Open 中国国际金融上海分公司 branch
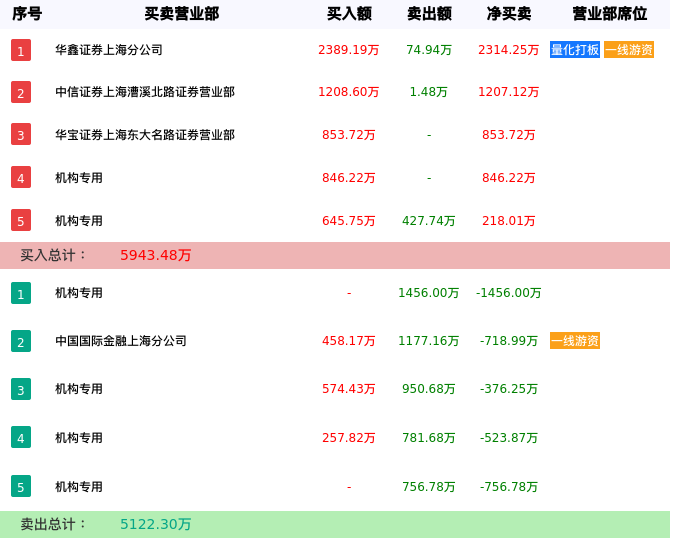Image resolution: width=676 pixels, height=540 pixels. point(121,341)
